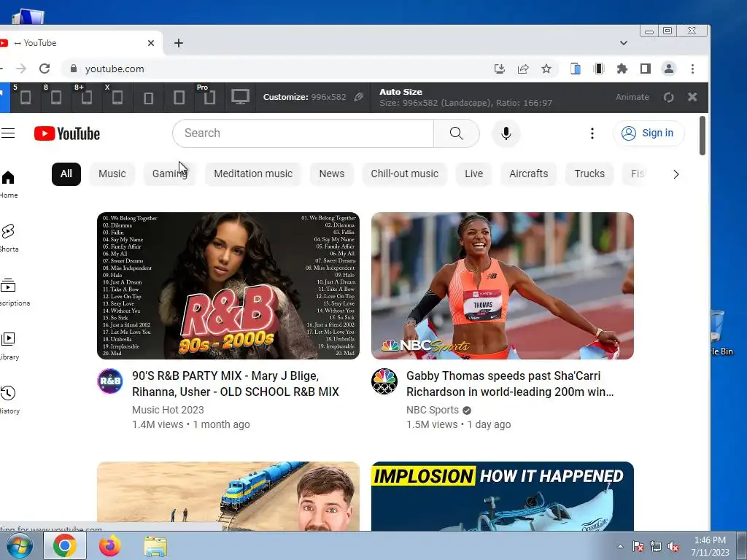
Task: Click the share page icon
Action: coord(523,69)
